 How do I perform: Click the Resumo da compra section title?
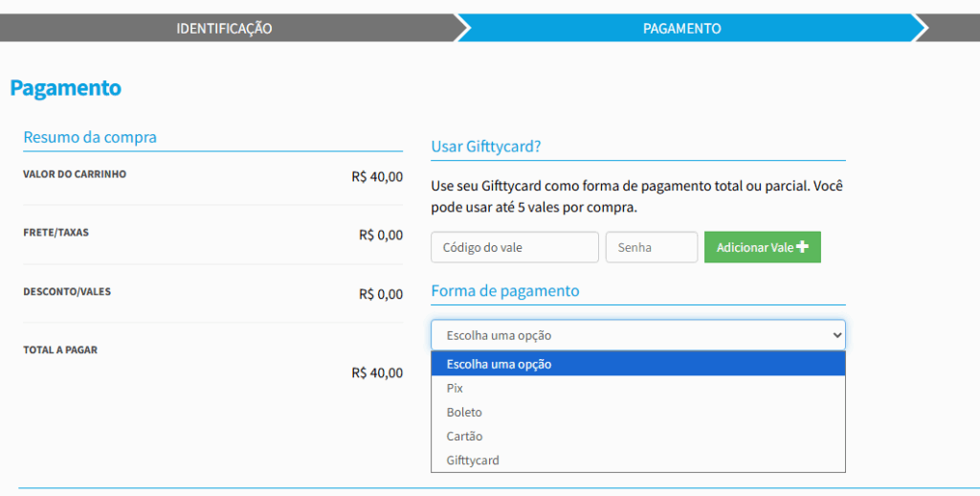click(x=90, y=137)
